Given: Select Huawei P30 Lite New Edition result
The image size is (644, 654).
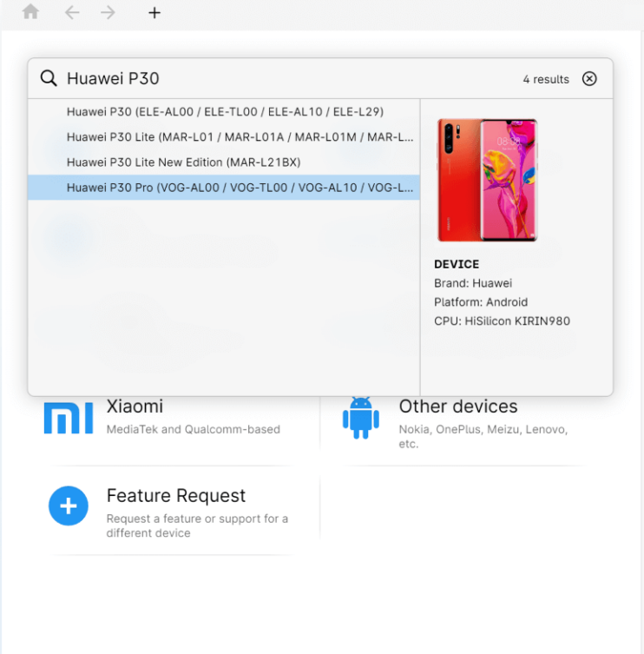Looking at the screenshot, I should pyautogui.click(x=224, y=162).
